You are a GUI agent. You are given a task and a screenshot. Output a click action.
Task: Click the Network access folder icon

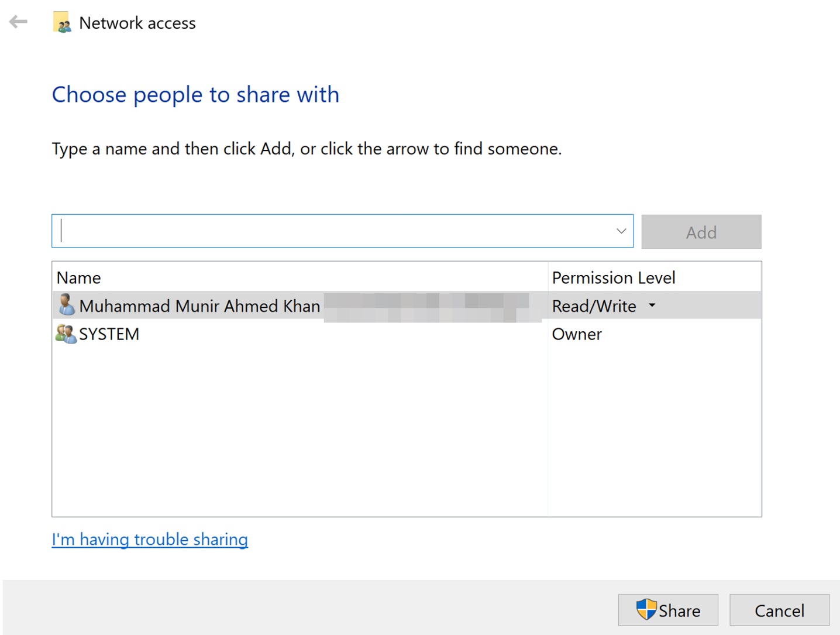coord(62,22)
